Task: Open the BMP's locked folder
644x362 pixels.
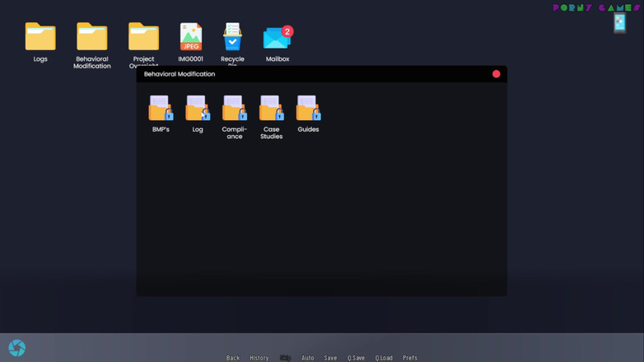Action: point(161,109)
